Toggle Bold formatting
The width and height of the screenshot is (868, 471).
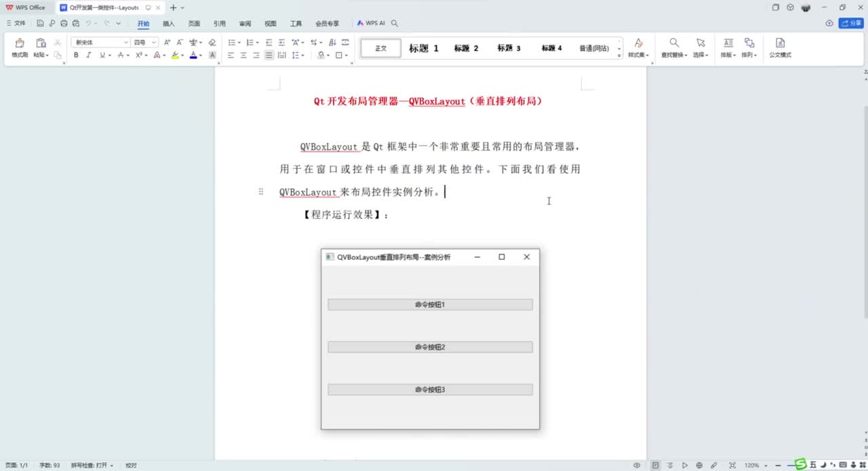(76, 55)
